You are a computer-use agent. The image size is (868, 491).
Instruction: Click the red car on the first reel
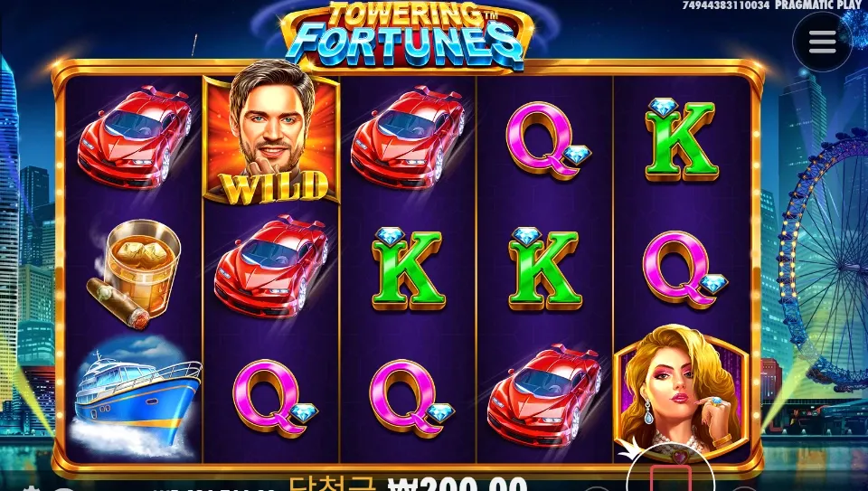coord(135,137)
